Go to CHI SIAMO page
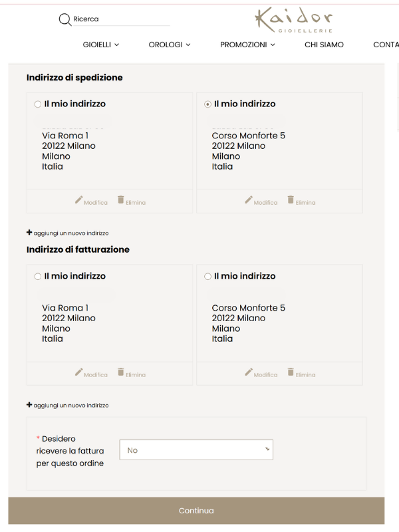Screen dimensions: 399x532 (x=324, y=45)
